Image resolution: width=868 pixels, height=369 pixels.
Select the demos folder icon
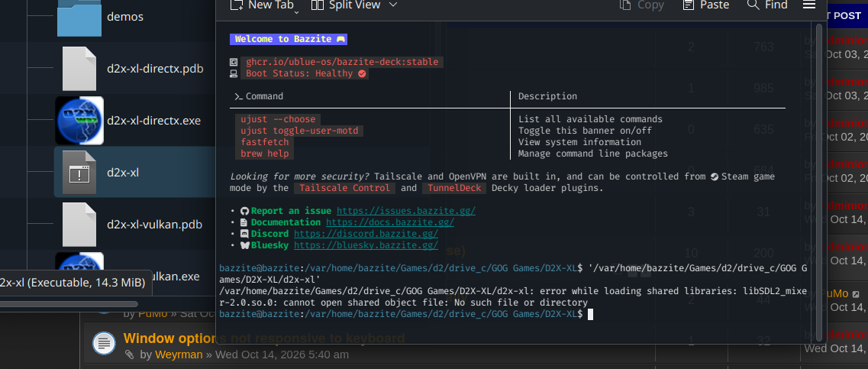[79, 17]
